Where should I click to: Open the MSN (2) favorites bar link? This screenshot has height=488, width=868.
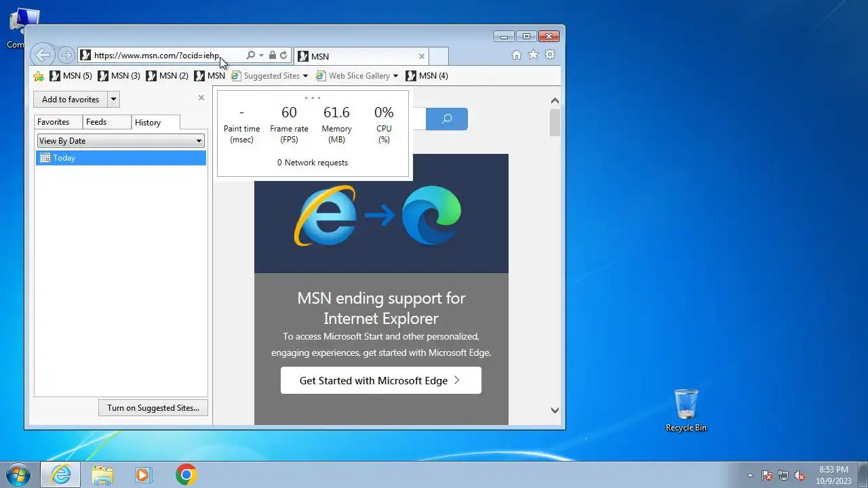[167, 76]
